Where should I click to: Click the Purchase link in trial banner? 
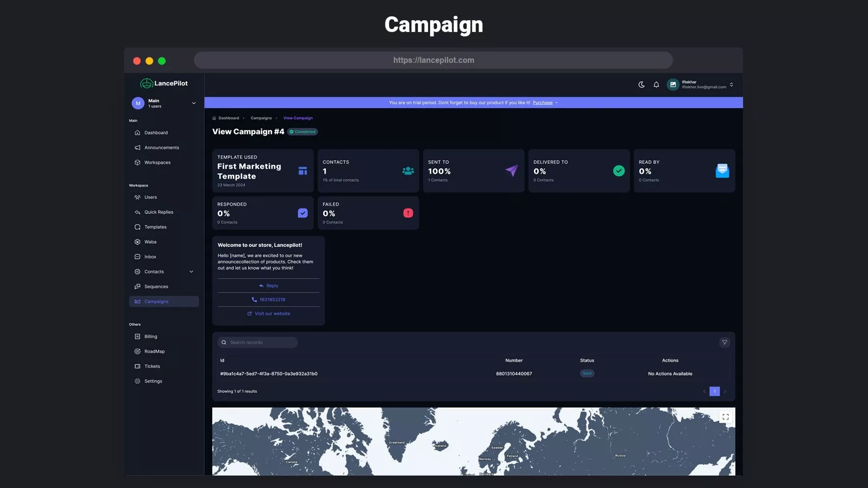542,103
